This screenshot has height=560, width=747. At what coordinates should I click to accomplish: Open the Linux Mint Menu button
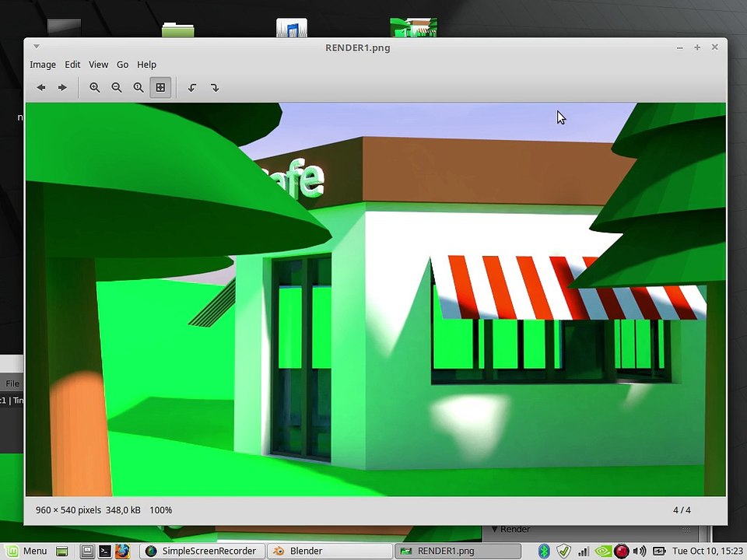click(26, 551)
